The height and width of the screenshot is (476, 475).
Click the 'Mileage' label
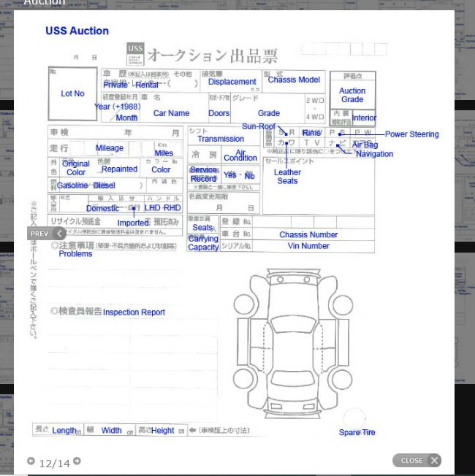point(110,148)
